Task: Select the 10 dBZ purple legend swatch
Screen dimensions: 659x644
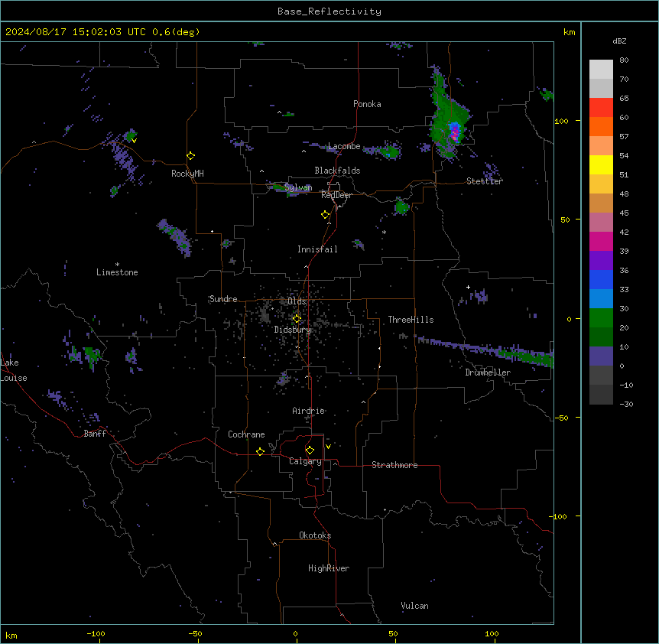Action: (x=601, y=356)
